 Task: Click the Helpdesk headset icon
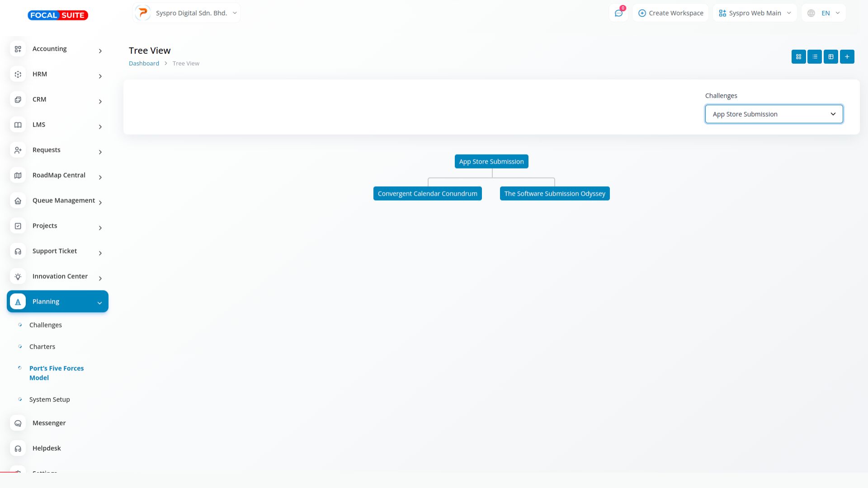click(x=18, y=449)
